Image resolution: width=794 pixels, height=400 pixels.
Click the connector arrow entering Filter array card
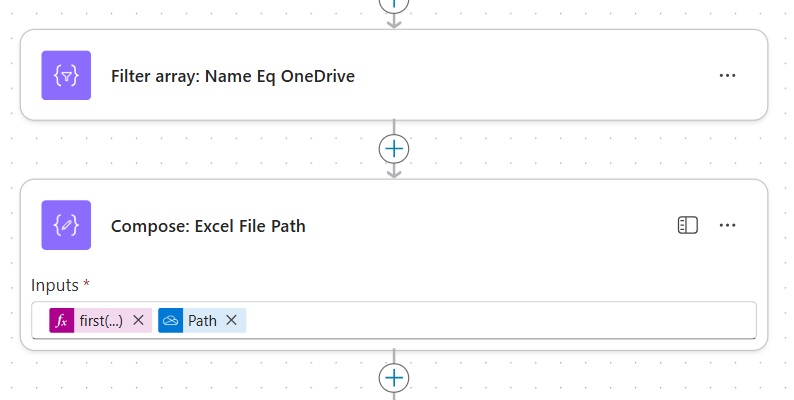[x=394, y=22]
